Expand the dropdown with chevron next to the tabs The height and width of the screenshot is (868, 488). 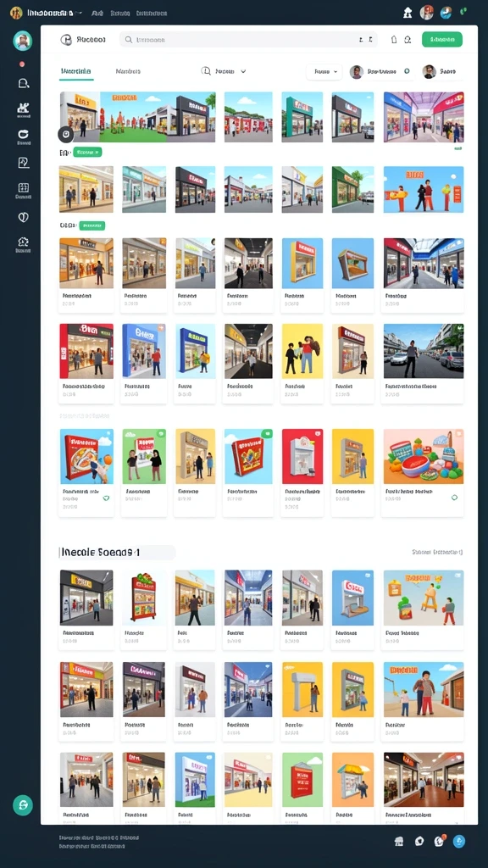pyautogui.click(x=224, y=71)
